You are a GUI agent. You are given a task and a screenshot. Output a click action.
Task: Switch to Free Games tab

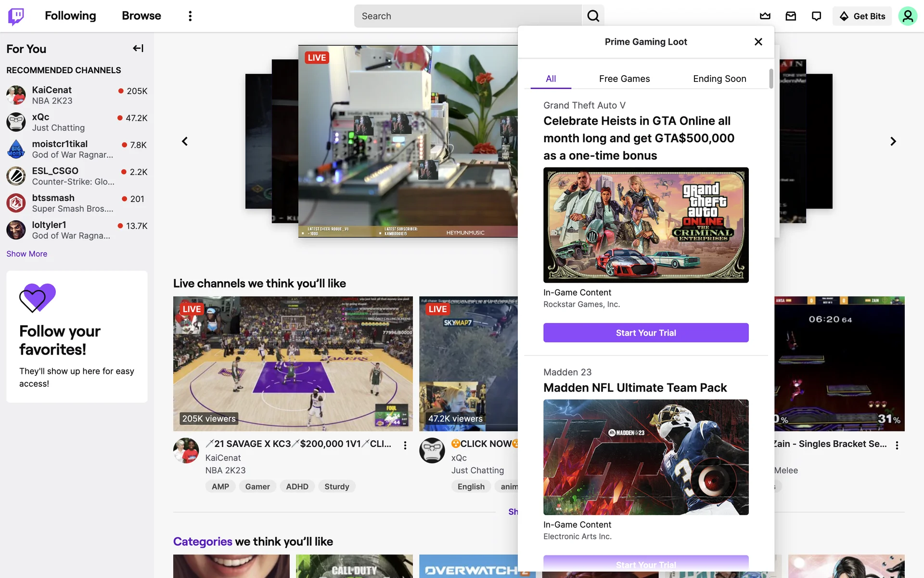pos(624,79)
